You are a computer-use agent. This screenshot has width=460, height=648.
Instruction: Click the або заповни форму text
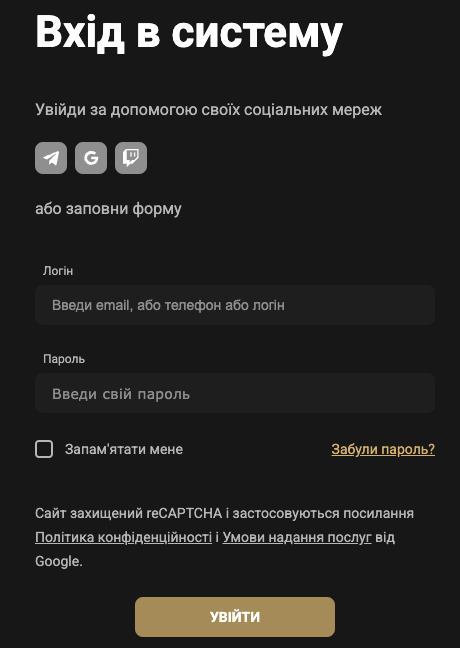108,209
